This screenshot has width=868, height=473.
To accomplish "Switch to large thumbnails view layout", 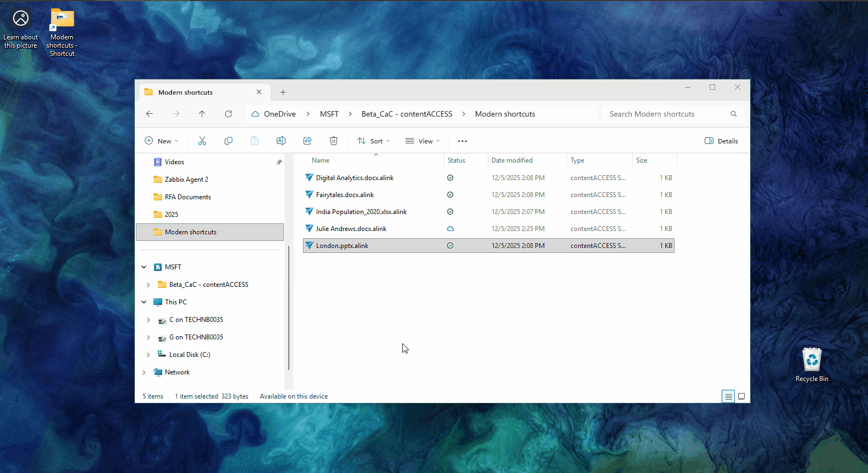I will pyautogui.click(x=741, y=396).
